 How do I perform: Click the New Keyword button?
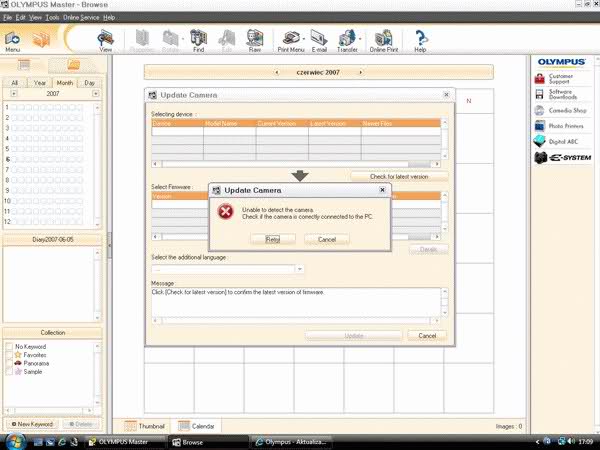point(32,424)
